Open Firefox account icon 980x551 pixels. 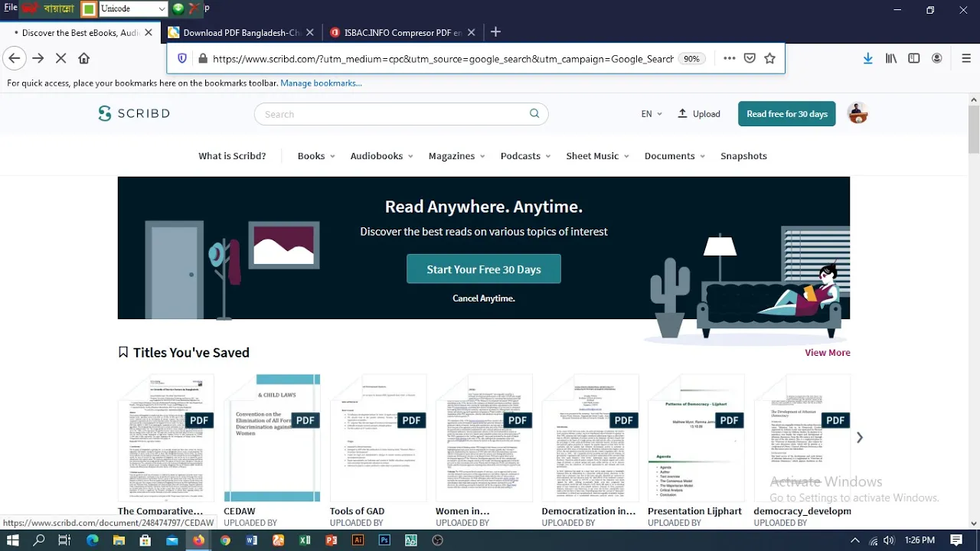pos(937,58)
